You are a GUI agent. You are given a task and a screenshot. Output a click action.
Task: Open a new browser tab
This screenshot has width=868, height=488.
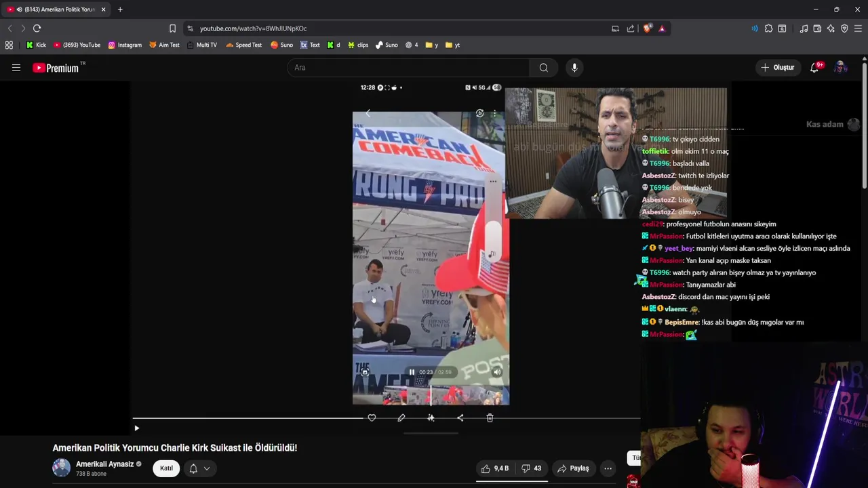pyautogui.click(x=120, y=9)
